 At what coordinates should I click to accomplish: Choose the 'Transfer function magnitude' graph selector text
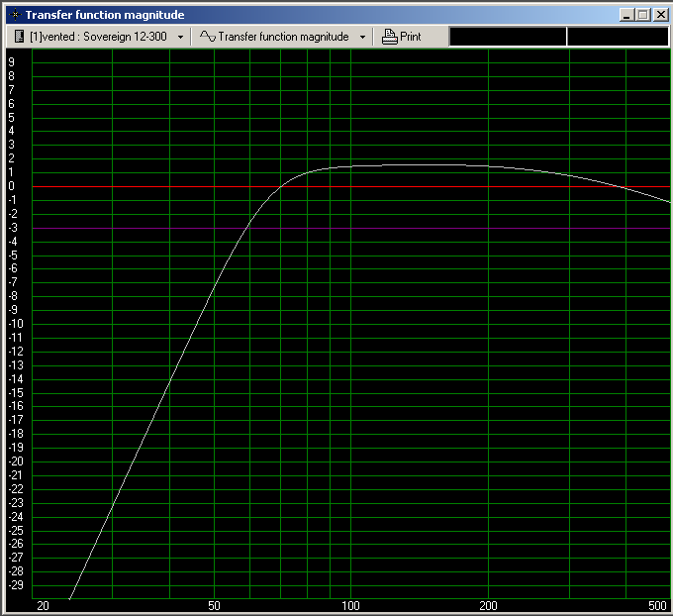pyautogui.click(x=283, y=37)
